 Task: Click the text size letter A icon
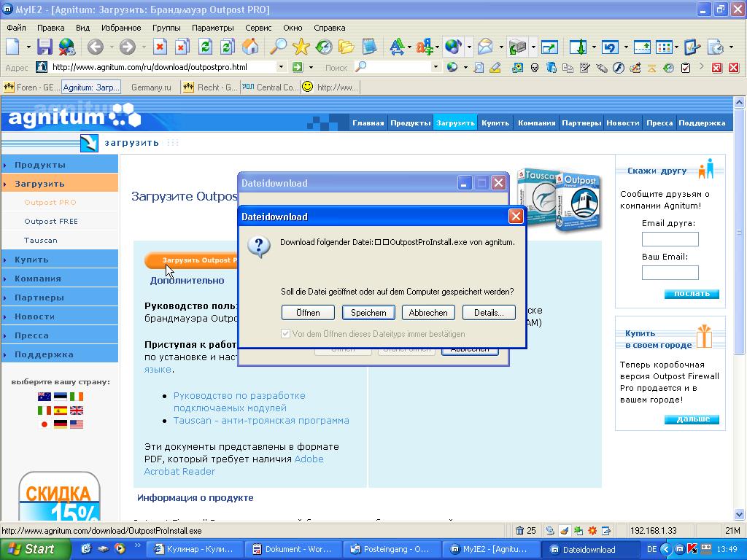coord(396,47)
